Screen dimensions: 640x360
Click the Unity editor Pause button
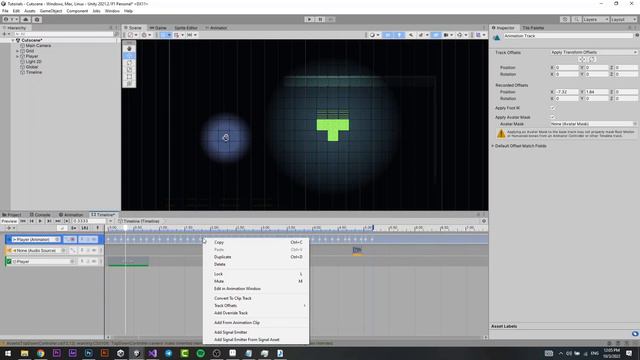click(320, 19)
